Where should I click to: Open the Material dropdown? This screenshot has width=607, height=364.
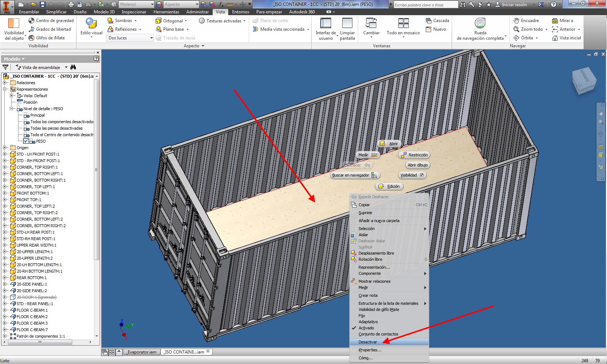[x=136, y=4]
